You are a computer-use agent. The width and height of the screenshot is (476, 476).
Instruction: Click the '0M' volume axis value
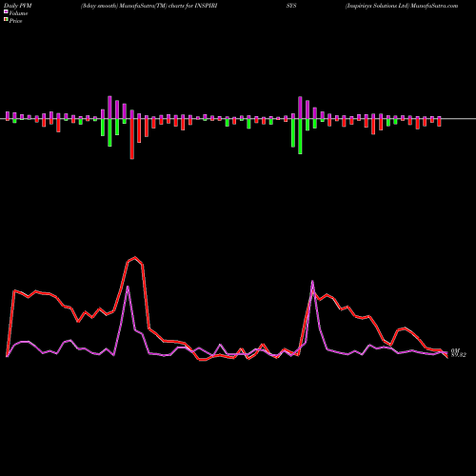(x=455, y=350)
